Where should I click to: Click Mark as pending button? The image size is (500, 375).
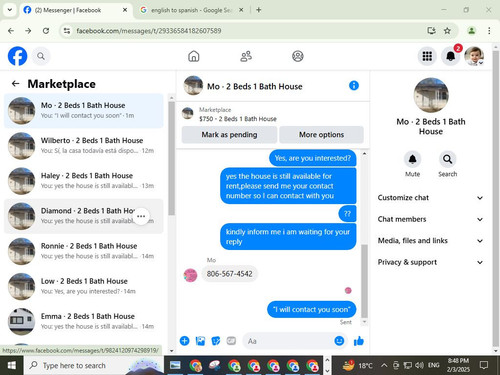coord(229,135)
